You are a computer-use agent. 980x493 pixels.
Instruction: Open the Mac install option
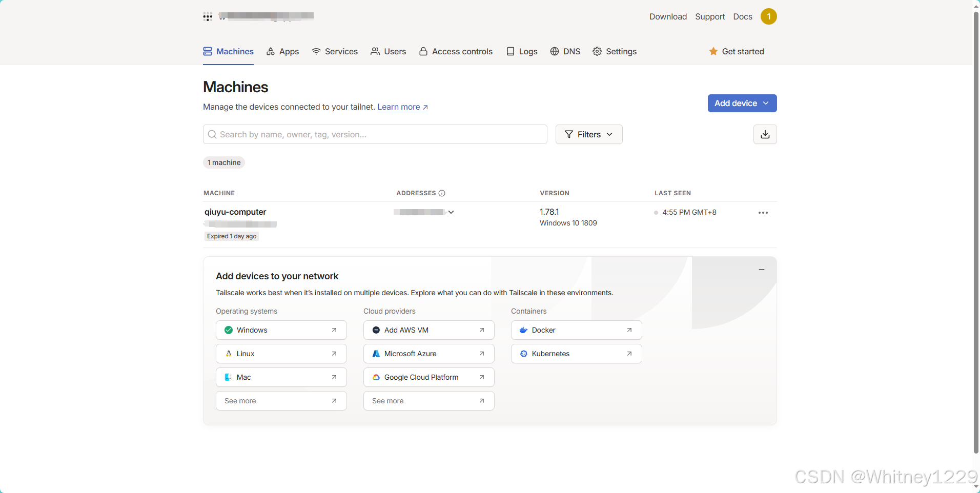tap(281, 377)
